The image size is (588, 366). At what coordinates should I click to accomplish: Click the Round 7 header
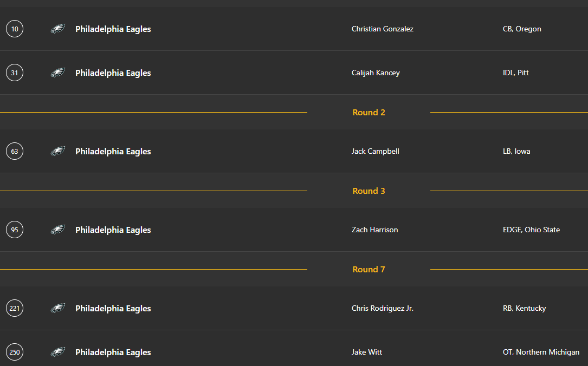pyautogui.click(x=369, y=270)
